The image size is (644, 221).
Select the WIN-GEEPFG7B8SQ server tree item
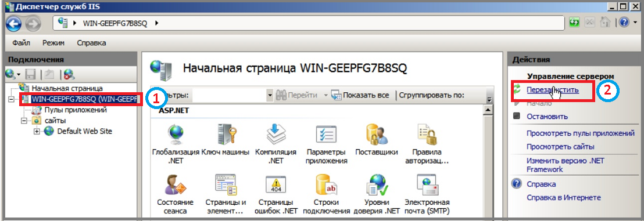[84, 99]
